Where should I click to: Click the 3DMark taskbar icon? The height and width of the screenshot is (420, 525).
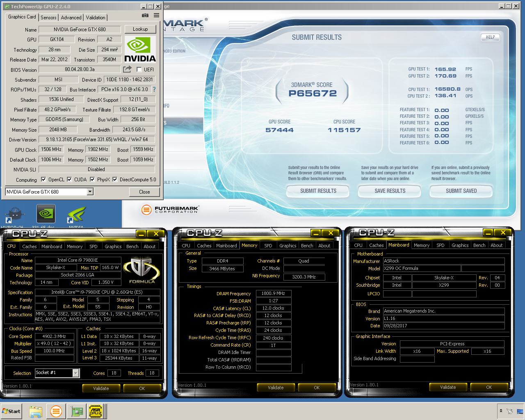point(56,411)
